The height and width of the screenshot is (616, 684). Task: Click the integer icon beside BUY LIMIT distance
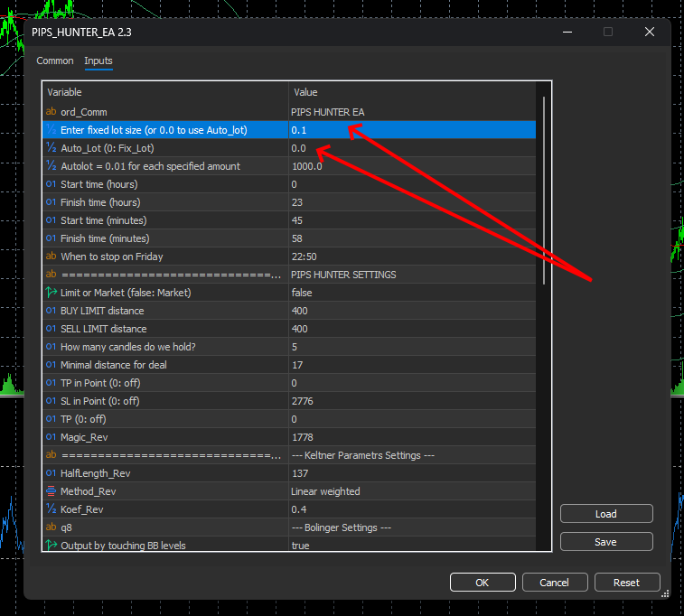51,311
